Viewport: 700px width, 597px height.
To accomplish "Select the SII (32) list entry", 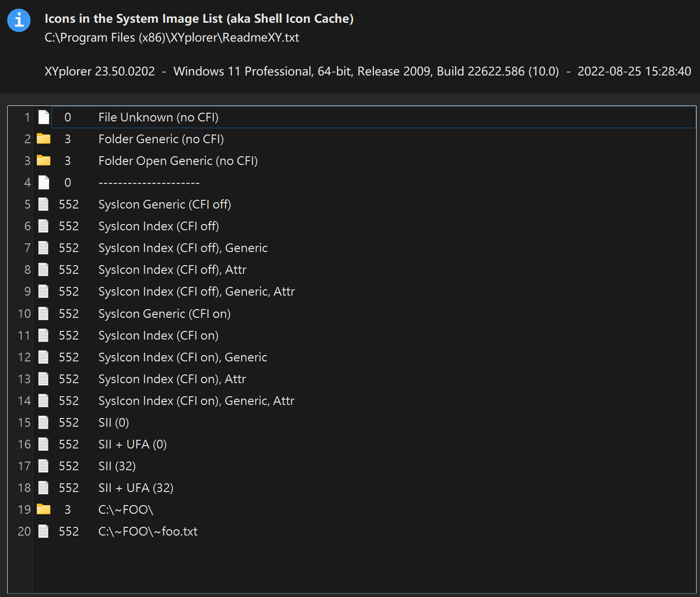I will [x=117, y=466].
